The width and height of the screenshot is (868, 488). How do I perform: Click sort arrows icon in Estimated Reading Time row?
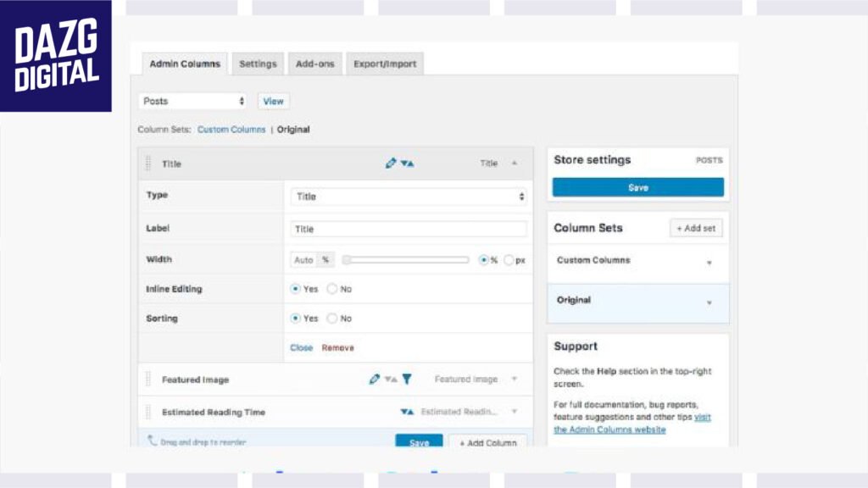407,412
